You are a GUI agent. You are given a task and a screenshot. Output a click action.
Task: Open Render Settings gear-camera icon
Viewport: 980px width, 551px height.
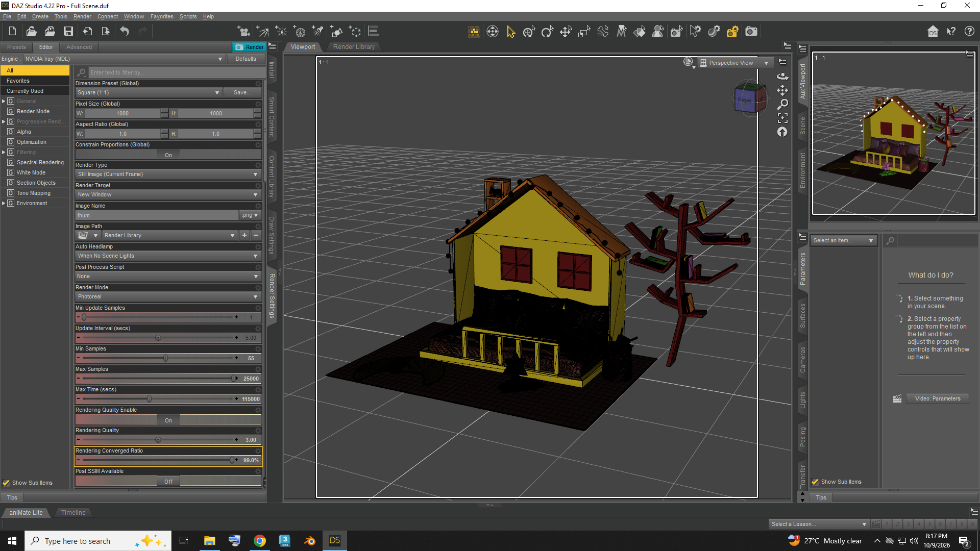[x=732, y=32]
